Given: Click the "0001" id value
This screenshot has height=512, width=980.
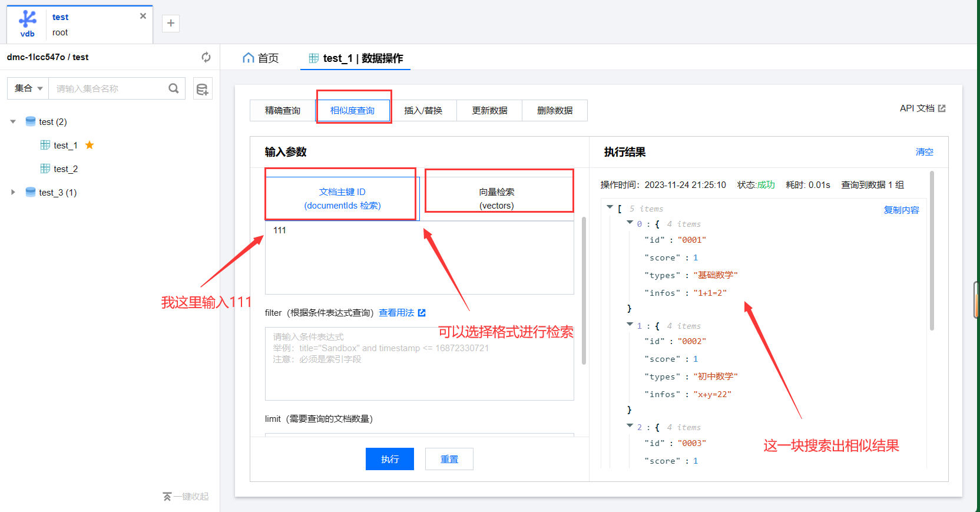Looking at the screenshot, I should coord(691,240).
